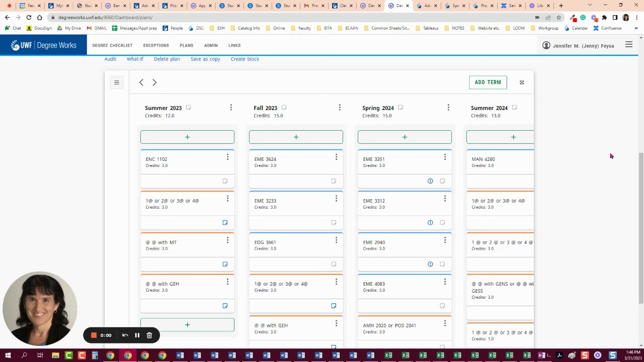
Task: Click the Delete plan link
Action: click(x=167, y=59)
